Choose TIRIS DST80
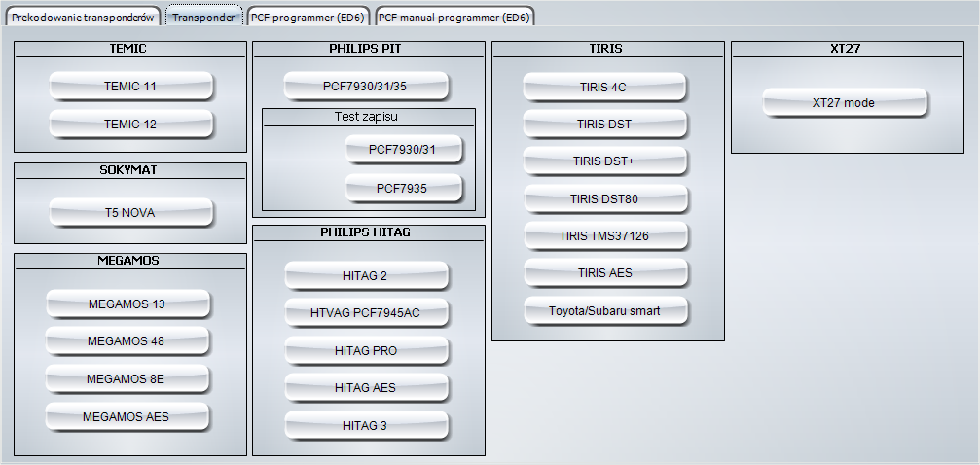 (605, 198)
